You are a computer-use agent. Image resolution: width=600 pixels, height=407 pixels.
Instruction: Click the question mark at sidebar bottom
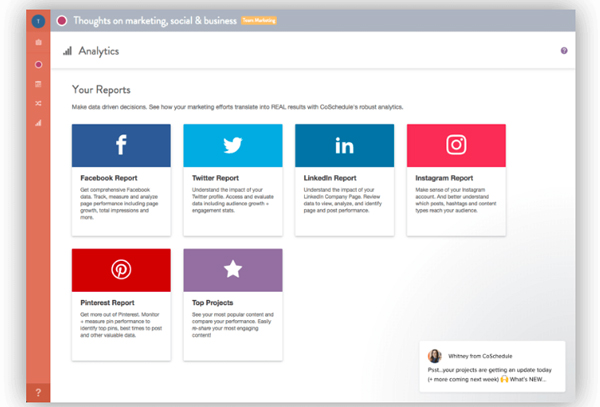[38, 392]
